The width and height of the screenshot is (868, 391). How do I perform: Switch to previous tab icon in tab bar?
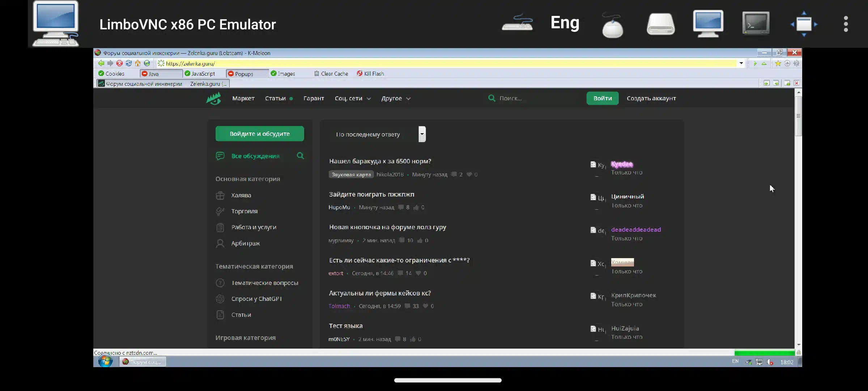[x=766, y=83]
